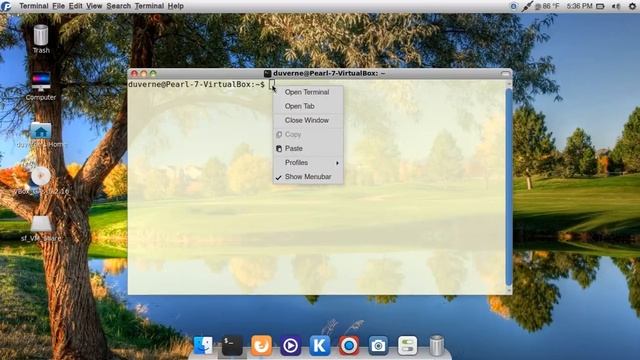Open the Edit menu in the top bar
Screen dimensions: 640x360
point(75,6)
